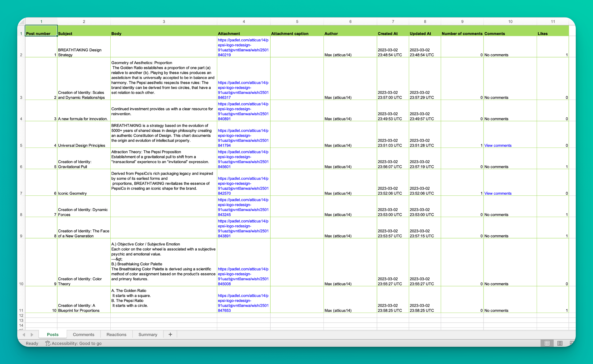Switch to Page Layout view in status bar
The image size is (593, 364).
560,343
